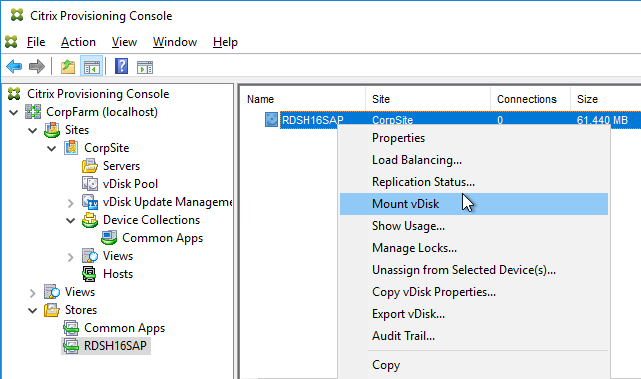
Task: Click the RDSH16SAP vDisk row icon
Action: (271, 120)
